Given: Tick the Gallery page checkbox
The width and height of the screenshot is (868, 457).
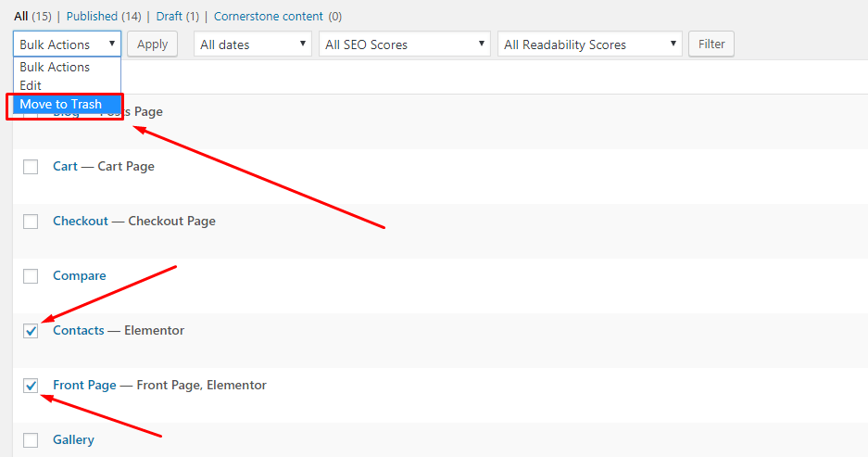Looking at the screenshot, I should [x=31, y=440].
